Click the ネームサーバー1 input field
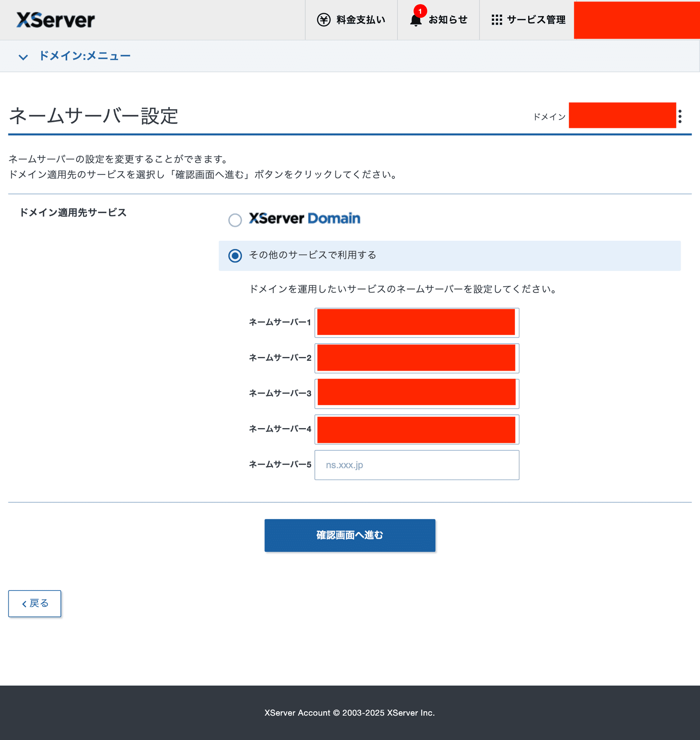Viewport: 700px width, 740px height. click(x=416, y=322)
